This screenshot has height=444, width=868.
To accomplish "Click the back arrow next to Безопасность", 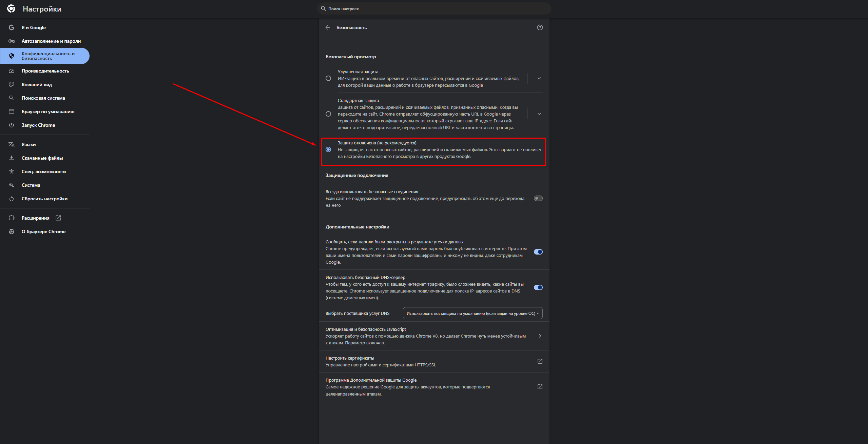I will coord(328,27).
